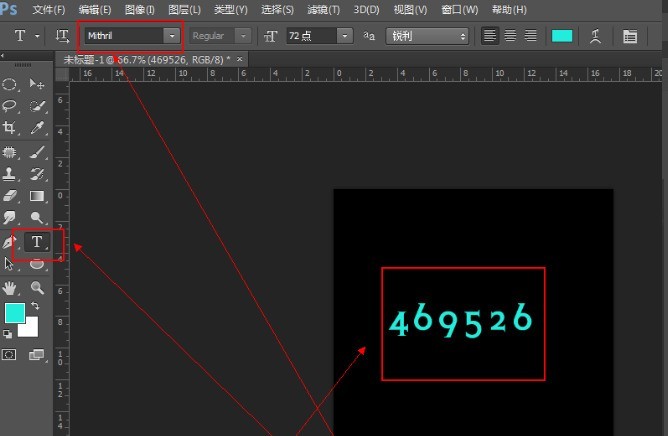Screen dimensions: 668x436
Task: Select the Quick Selection tool
Action: [37, 105]
